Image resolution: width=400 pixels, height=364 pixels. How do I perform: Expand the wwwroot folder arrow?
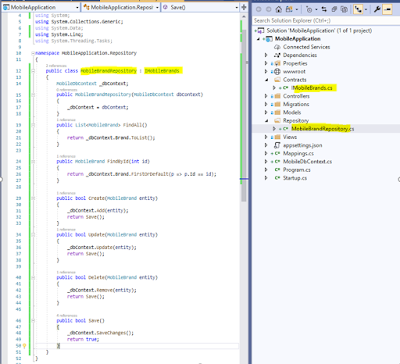pyautogui.click(x=266, y=71)
